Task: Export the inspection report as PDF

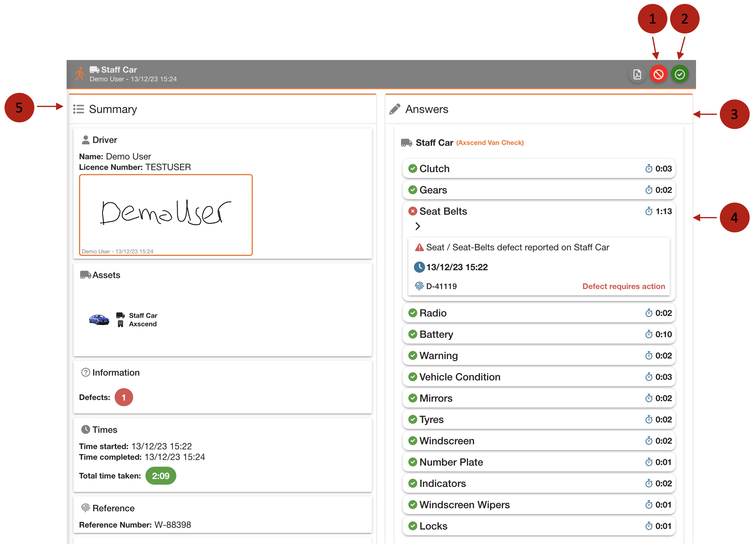Action: (637, 74)
